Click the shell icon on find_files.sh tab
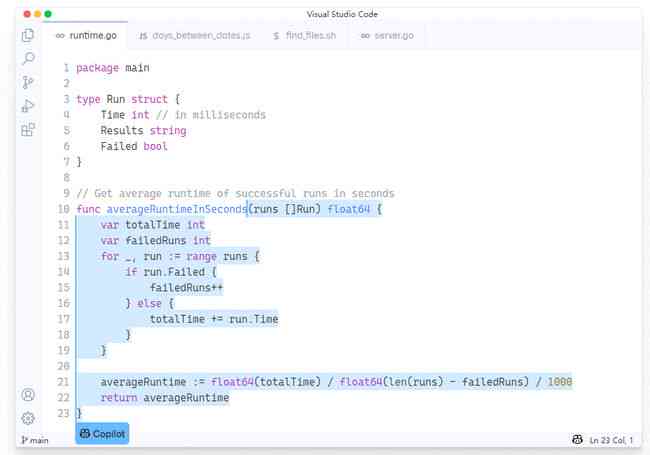The image size is (650, 455). [276, 36]
